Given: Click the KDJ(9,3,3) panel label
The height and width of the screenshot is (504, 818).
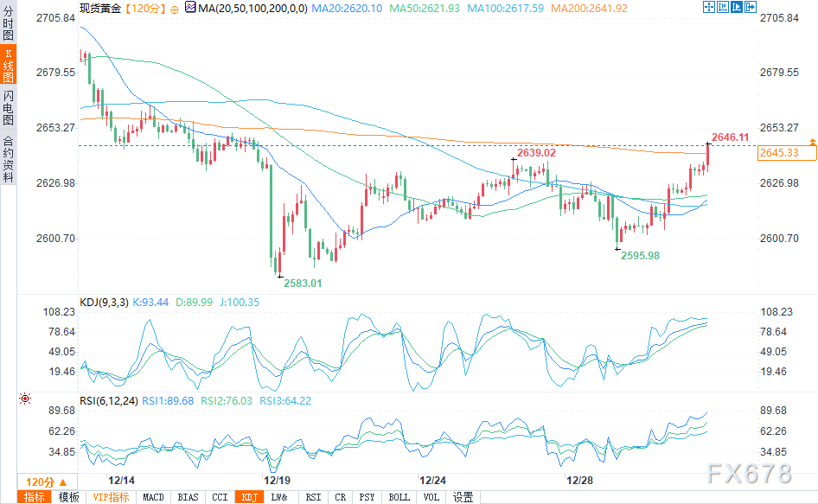Looking at the screenshot, I should [x=104, y=302].
